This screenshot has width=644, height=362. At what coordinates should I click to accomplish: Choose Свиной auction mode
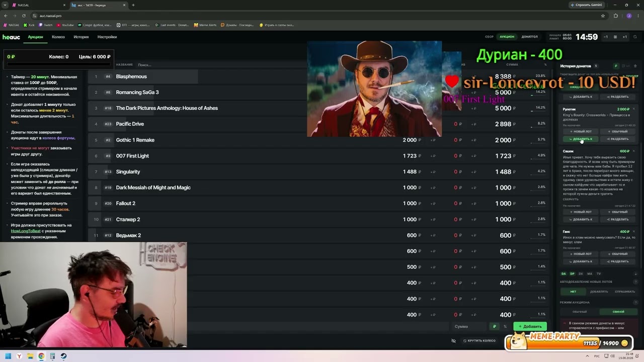coord(618,312)
